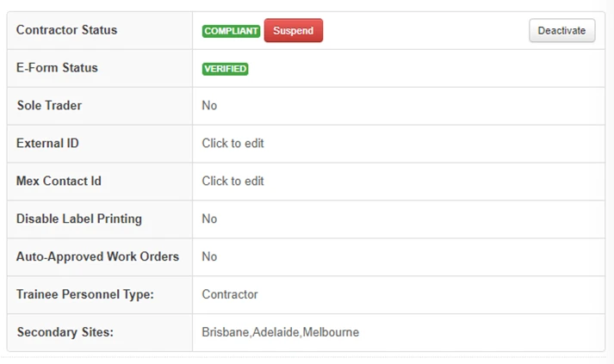
Task: Click the Deactivate button
Action: tap(562, 30)
